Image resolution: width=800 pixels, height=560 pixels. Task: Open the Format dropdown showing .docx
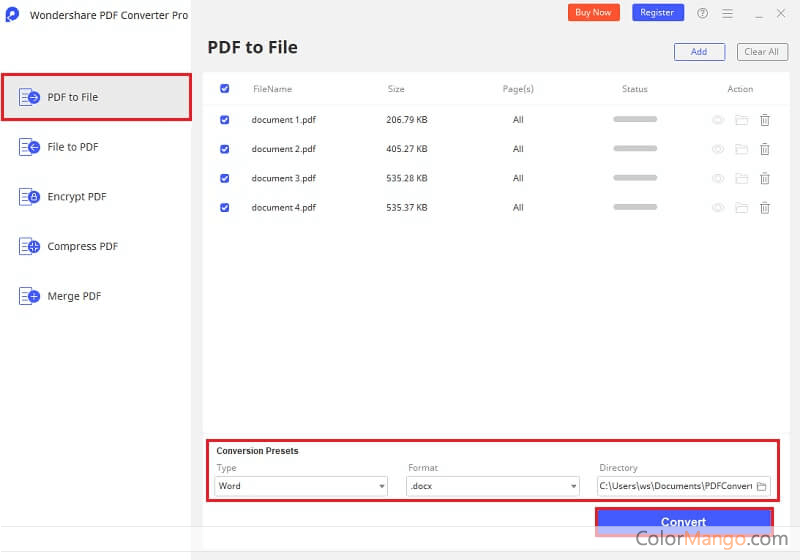(x=493, y=487)
